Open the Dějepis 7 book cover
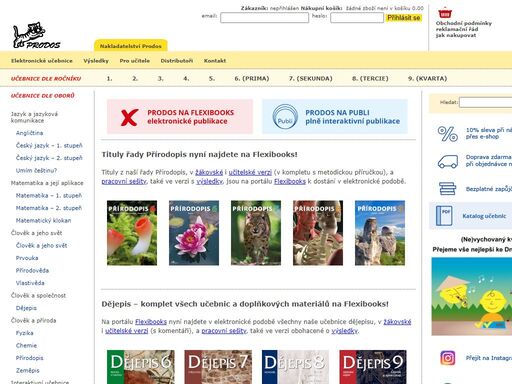This screenshot has height=384, width=512. point(218,367)
